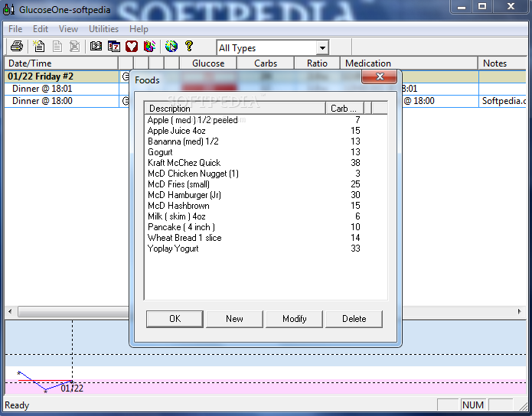Click the NUM indicator in the status bar
Image resolution: width=532 pixels, height=416 pixels.
coord(473,405)
